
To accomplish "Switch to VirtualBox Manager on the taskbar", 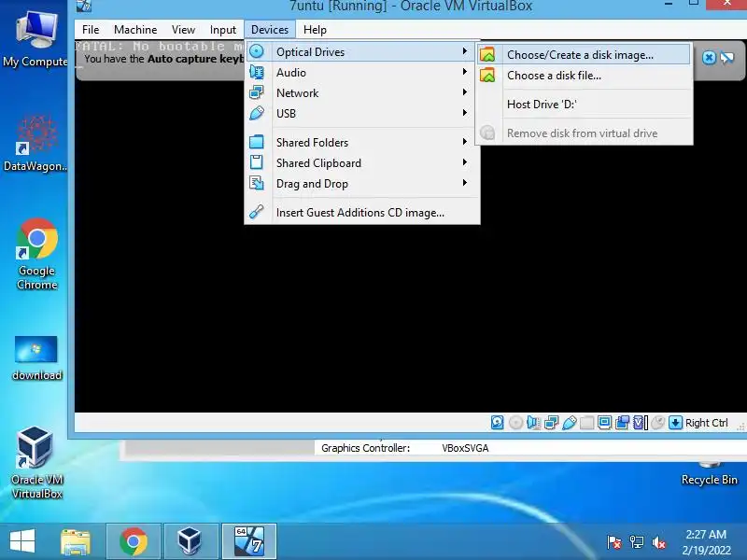I will (190, 541).
